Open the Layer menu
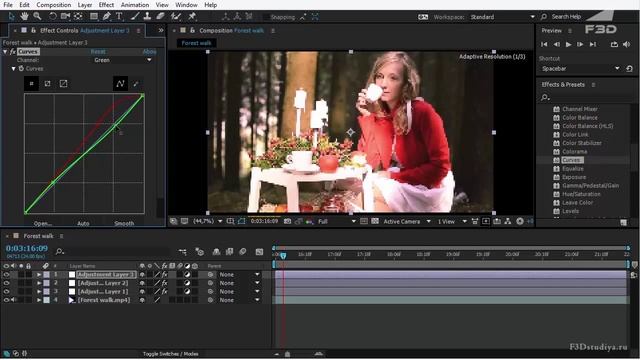 tap(84, 5)
